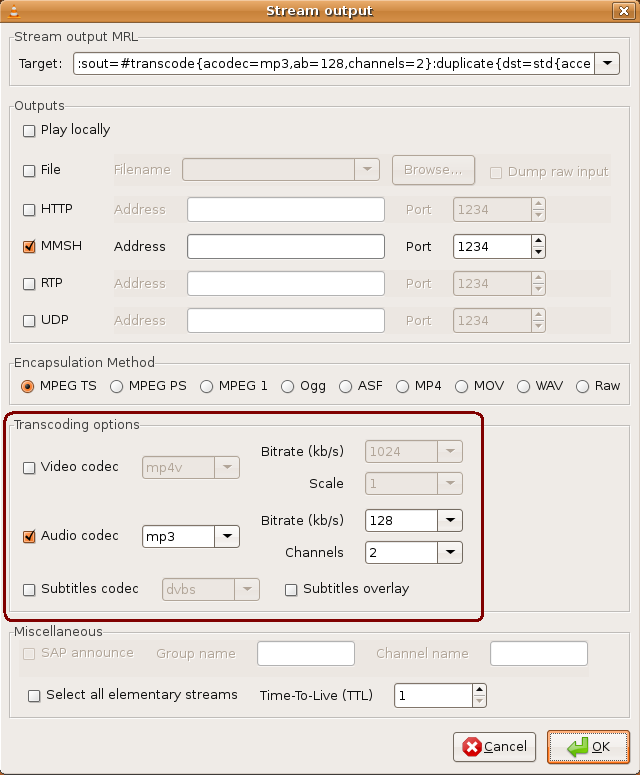Enable Subtitles overlay checkbox
Image resolution: width=640 pixels, height=775 pixels.
[x=291, y=590]
